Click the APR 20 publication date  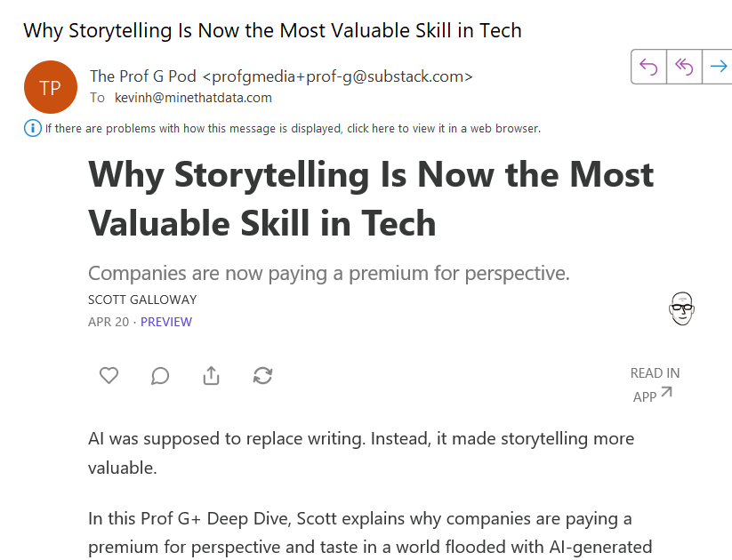point(107,322)
